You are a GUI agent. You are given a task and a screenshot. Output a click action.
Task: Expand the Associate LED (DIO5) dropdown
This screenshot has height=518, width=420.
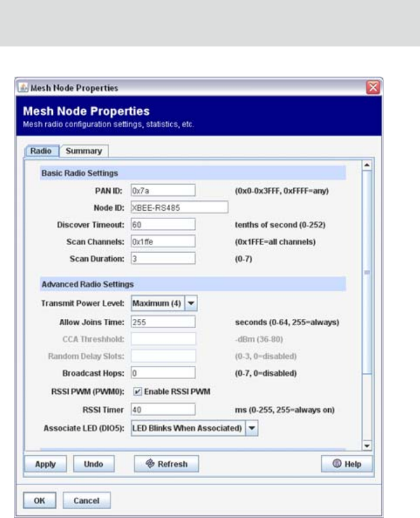point(252,428)
